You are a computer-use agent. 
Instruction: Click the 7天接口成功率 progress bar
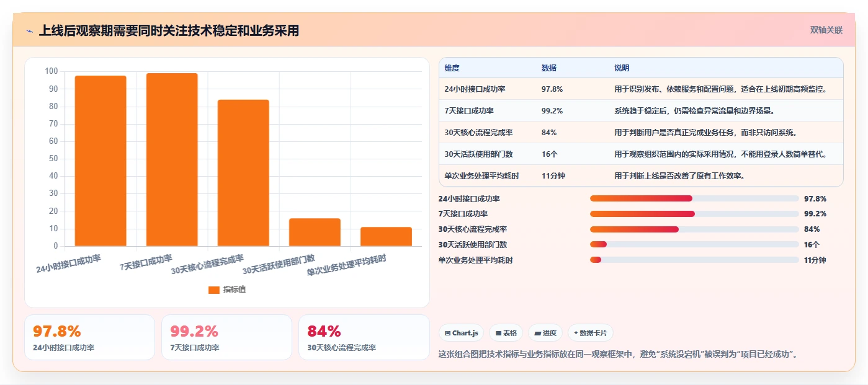[x=694, y=214]
